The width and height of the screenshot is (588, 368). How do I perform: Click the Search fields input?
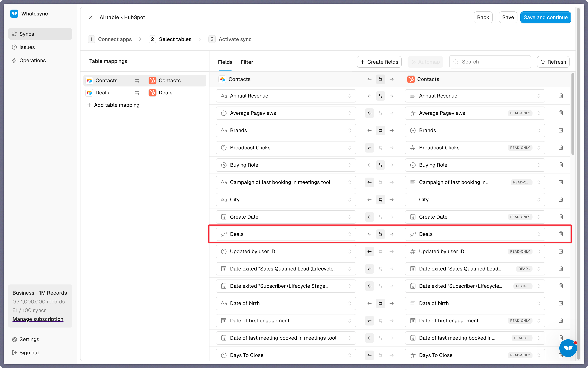(x=490, y=62)
